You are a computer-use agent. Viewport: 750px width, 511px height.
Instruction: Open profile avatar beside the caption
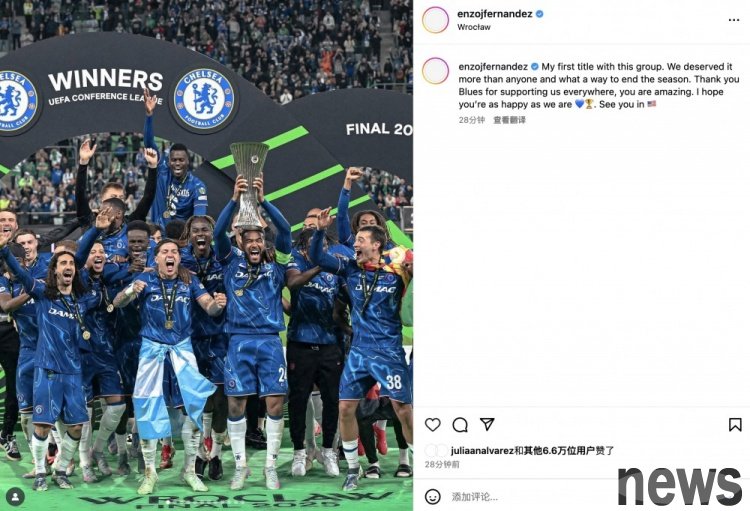point(435,71)
